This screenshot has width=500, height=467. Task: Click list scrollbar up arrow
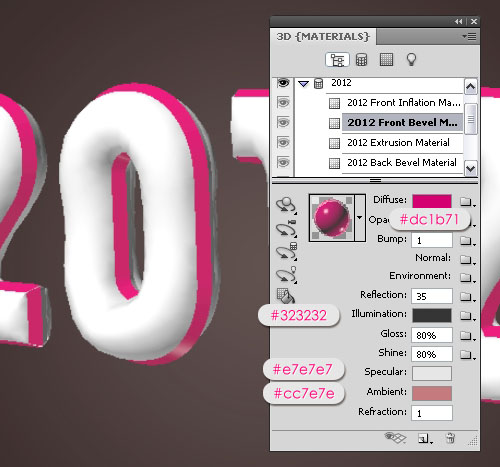(x=471, y=87)
